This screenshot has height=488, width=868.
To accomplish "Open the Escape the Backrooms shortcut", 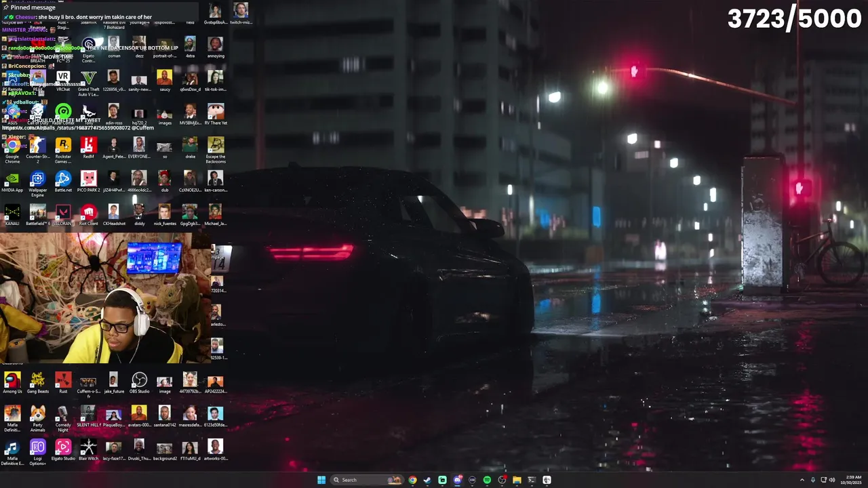I will click(216, 150).
